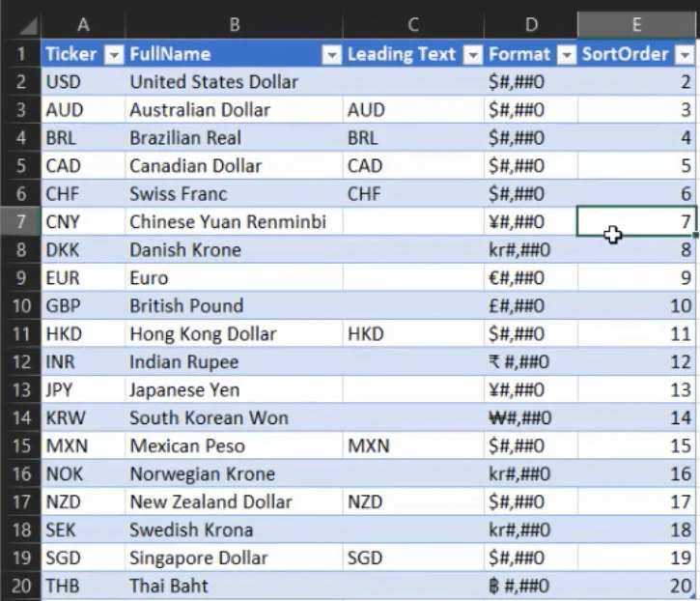This screenshot has height=601, width=700.
Task: Select SortOrder cell with value 2
Action: pyautogui.click(x=636, y=82)
